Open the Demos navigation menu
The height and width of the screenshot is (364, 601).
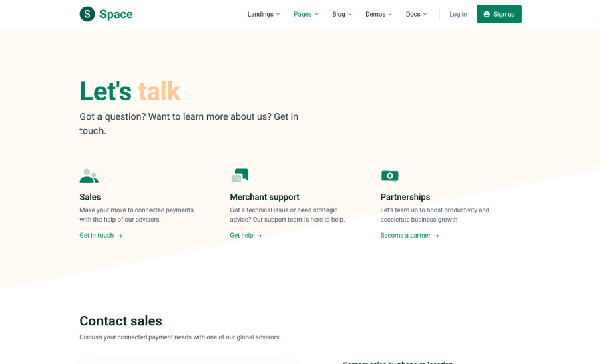pyautogui.click(x=379, y=14)
